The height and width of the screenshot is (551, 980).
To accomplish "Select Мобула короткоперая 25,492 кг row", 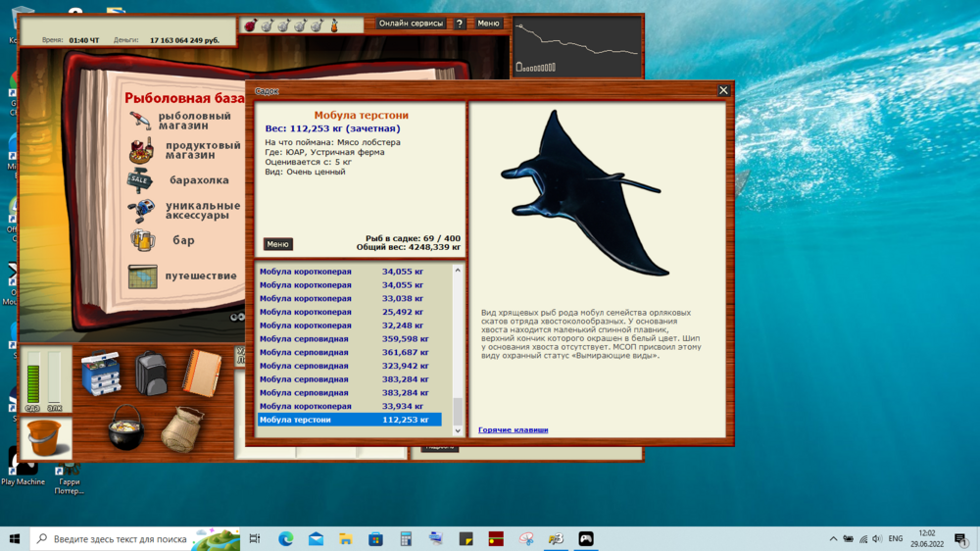I will pos(350,312).
